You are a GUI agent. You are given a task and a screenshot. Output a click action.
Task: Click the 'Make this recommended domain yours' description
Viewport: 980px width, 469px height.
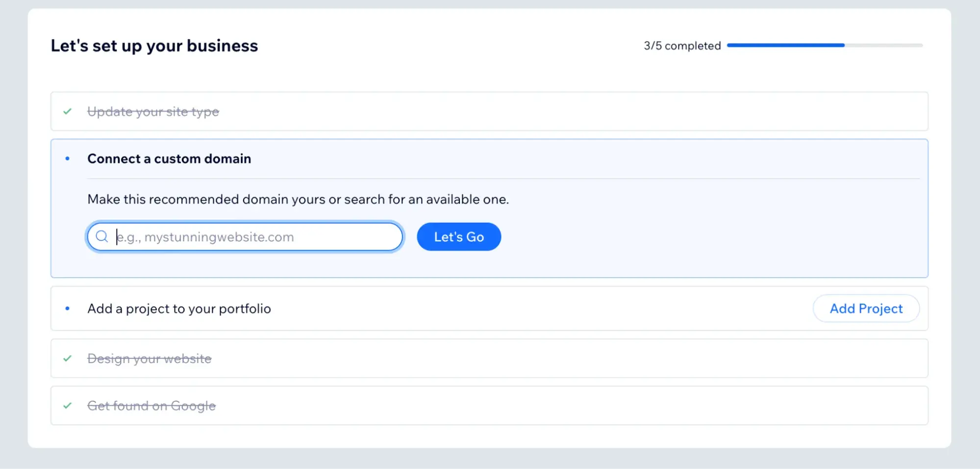click(298, 199)
